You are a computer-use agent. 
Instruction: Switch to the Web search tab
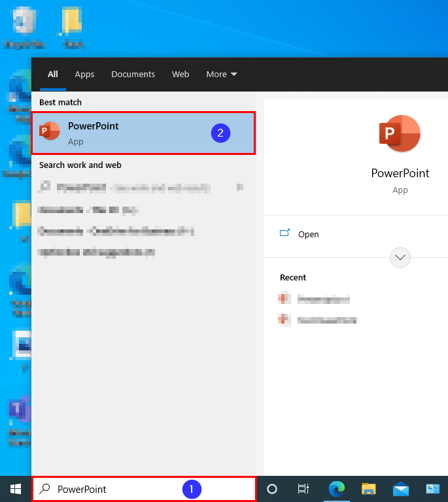(181, 75)
